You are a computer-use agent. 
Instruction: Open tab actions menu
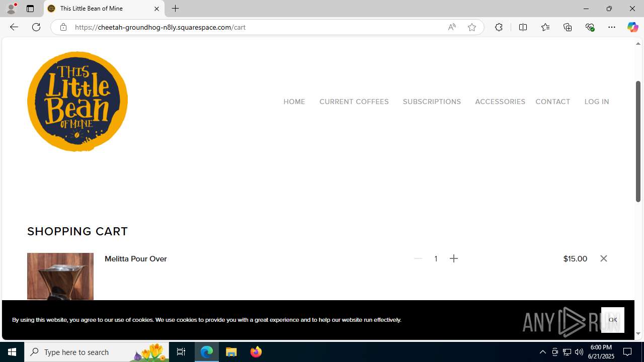(x=30, y=9)
